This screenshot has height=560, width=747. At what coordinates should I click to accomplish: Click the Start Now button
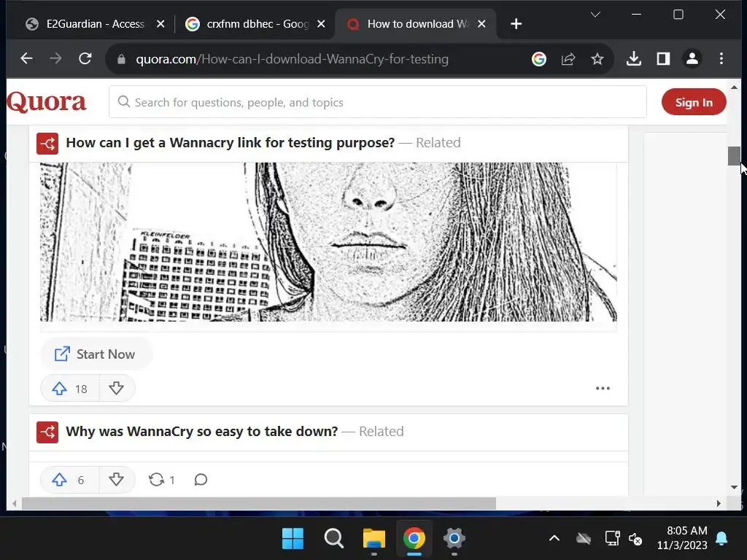(x=96, y=354)
